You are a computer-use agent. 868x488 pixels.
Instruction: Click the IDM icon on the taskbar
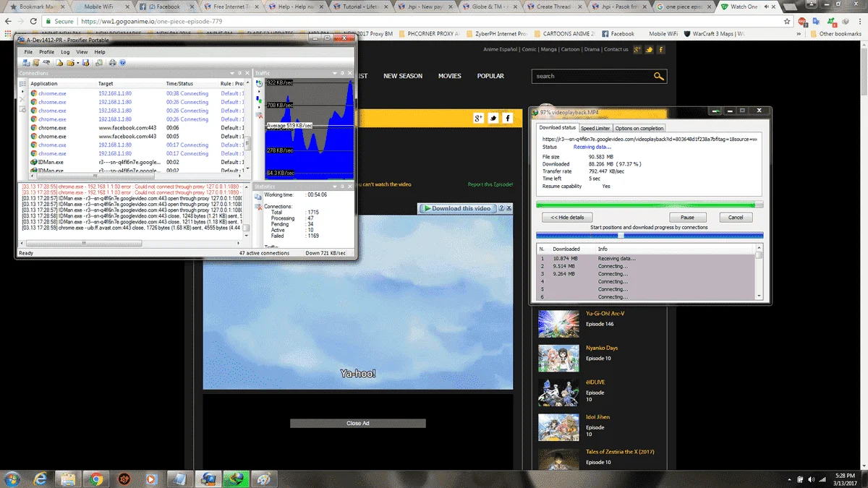click(x=235, y=479)
